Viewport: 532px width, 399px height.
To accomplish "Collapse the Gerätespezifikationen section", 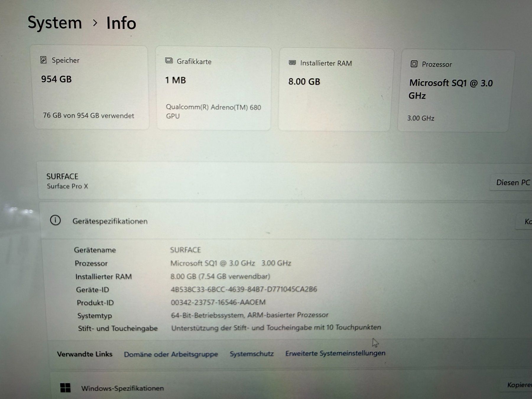I will click(x=285, y=221).
